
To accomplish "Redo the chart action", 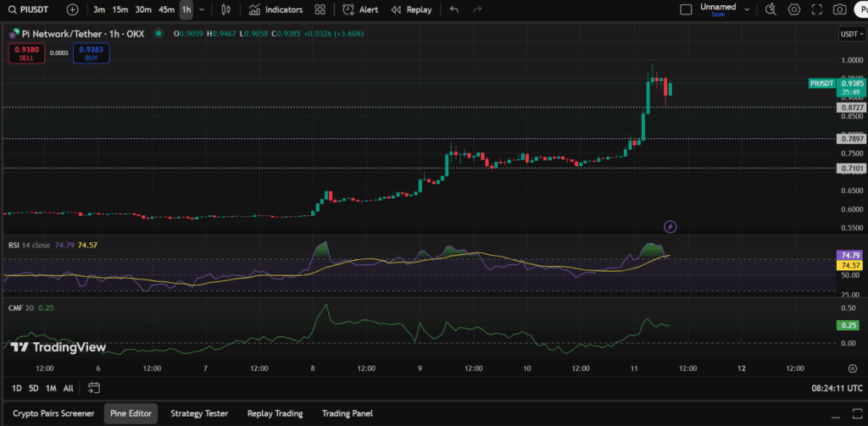I will click(477, 9).
